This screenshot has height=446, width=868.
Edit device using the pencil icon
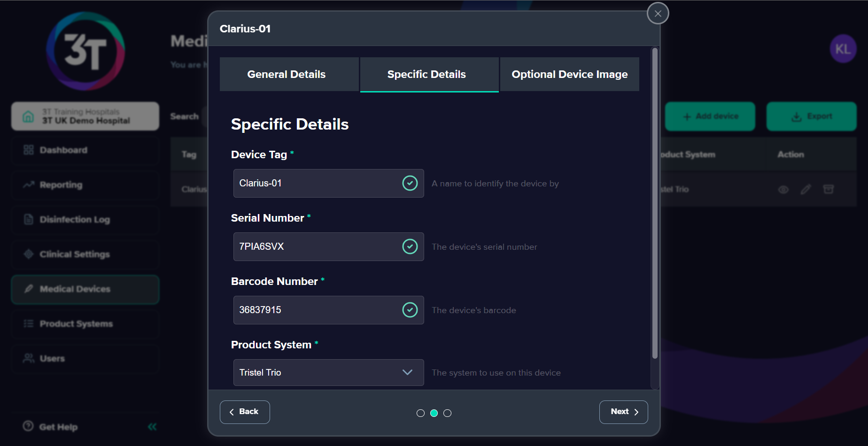click(x=806, y=190)
